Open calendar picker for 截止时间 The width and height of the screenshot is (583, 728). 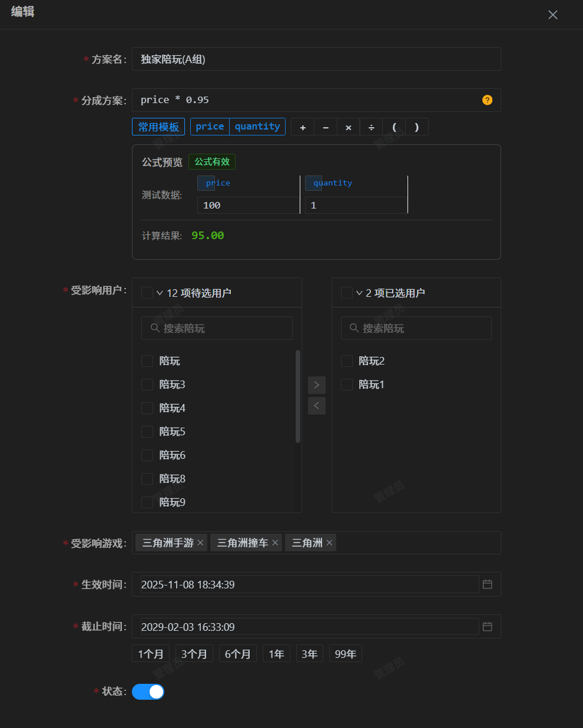pyautogui.click(x=487, y=627)
